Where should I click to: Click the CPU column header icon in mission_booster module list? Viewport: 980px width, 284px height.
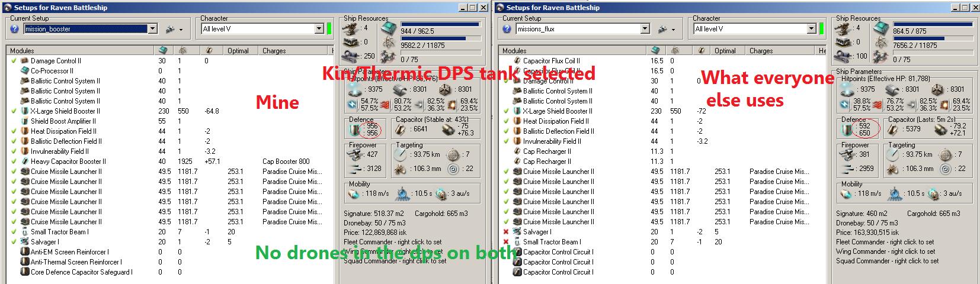click(x=164, y=50)
